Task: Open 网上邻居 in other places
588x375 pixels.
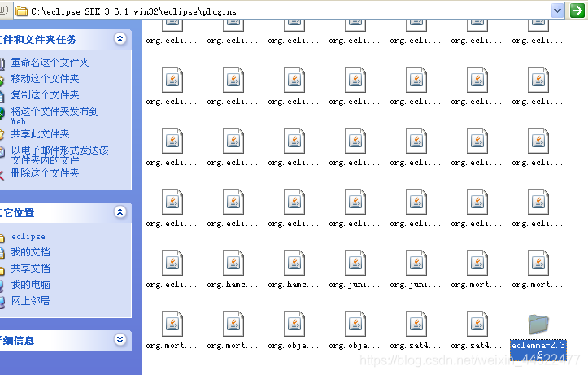Action: (x=30, y=301)
